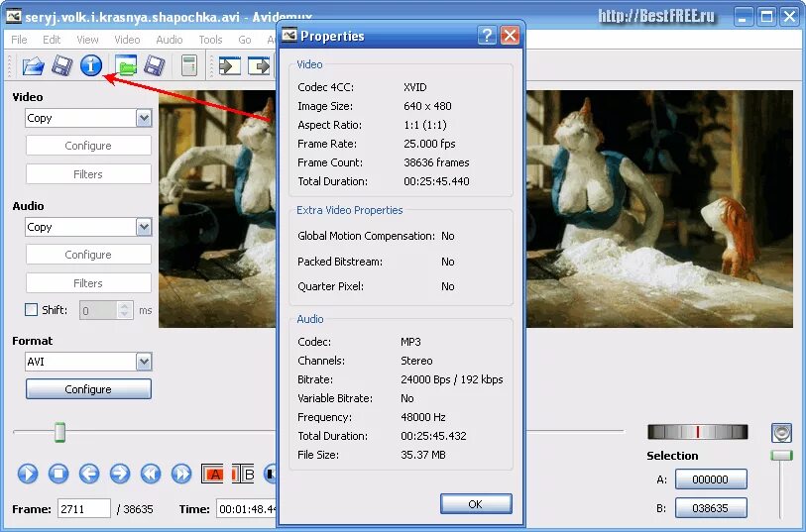
Task: Click the Channels value Stereo
Action: click(x=416, y=361)
